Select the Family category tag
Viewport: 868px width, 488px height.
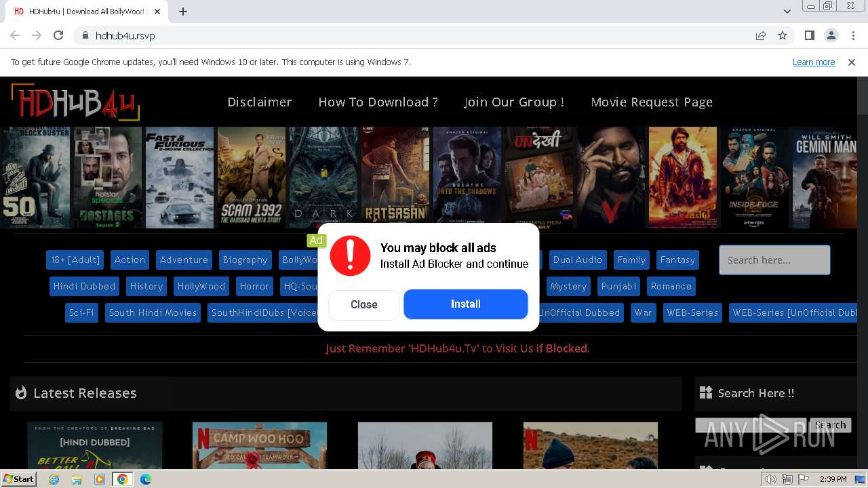tap(631, 260)
